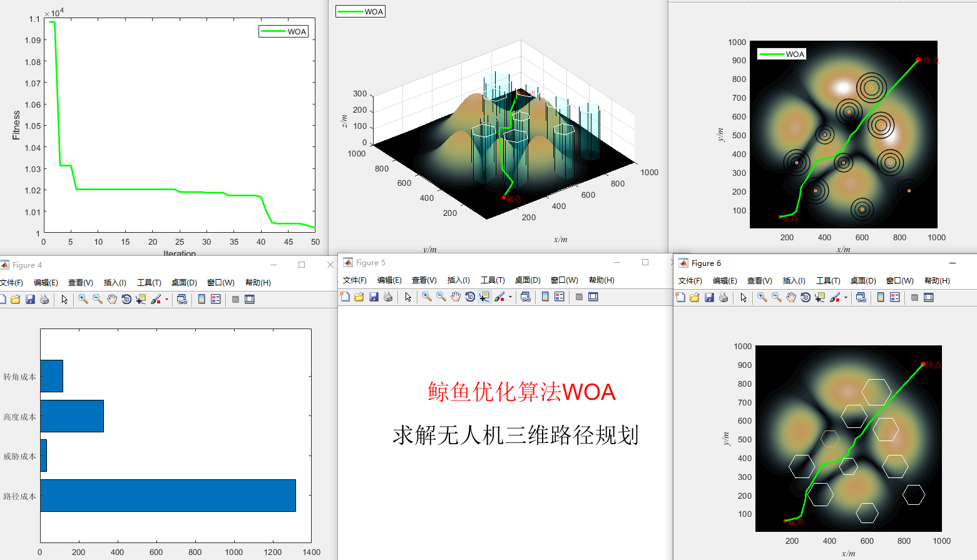Screen dimensions: 977x560
Task: Insert a colorbar in Figure 5
Action: pyautogui.click(x=545, y=297)
